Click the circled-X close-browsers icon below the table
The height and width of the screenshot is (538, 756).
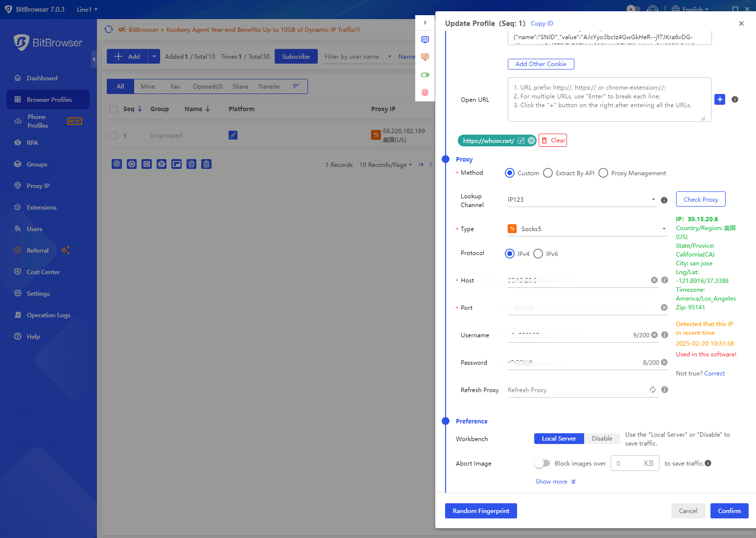tap(132, 164)
